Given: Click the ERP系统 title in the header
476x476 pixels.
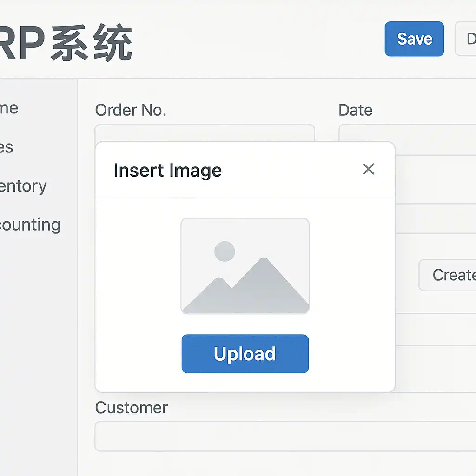Looking at the screenshot, I should click(66, 43).
